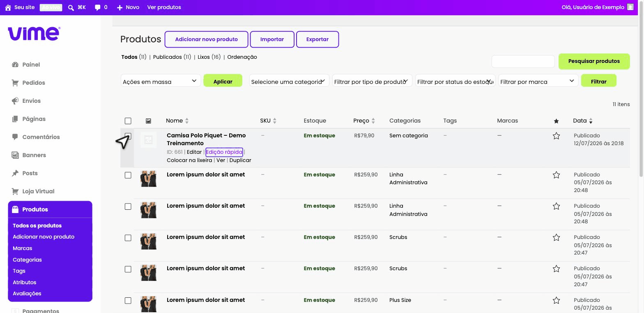Screen dimensions: 644x313
Task: Click the image column header icon
Action: pos(148,121)
